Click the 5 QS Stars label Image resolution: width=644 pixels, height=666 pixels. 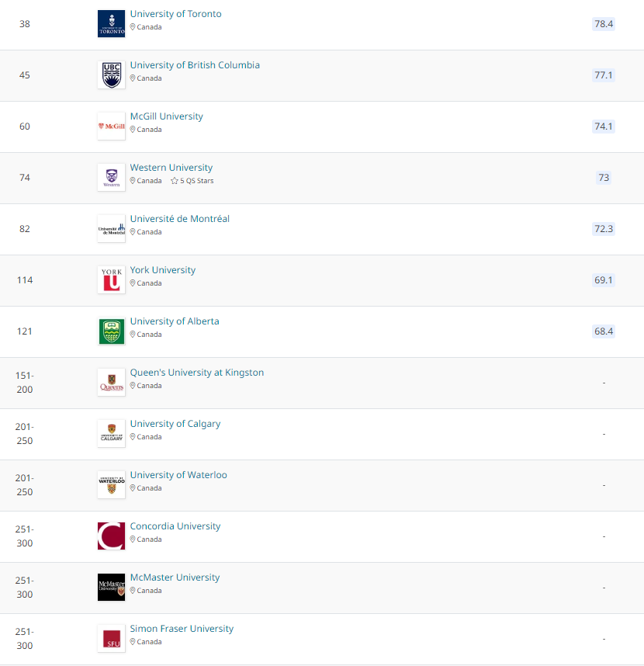click(197, 181)
